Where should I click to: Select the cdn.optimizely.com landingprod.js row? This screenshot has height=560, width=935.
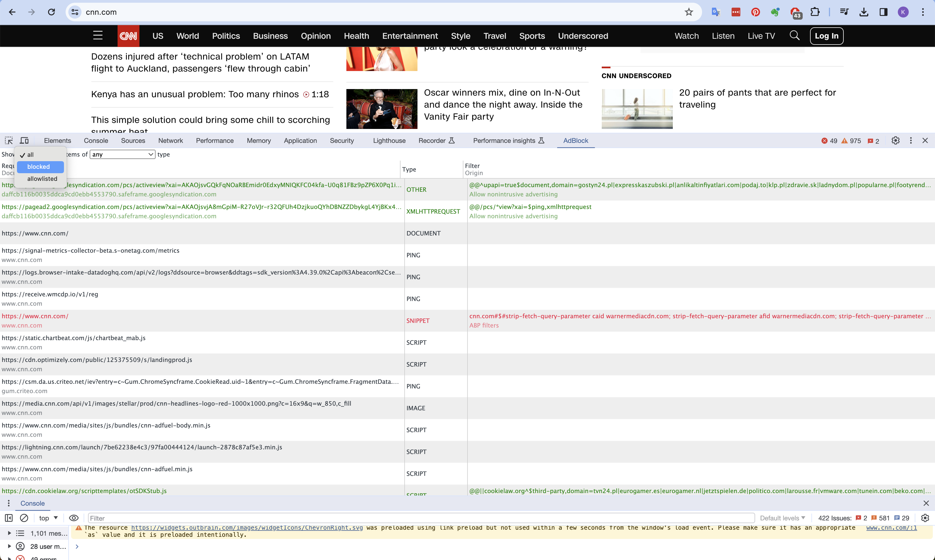point(467,364)
